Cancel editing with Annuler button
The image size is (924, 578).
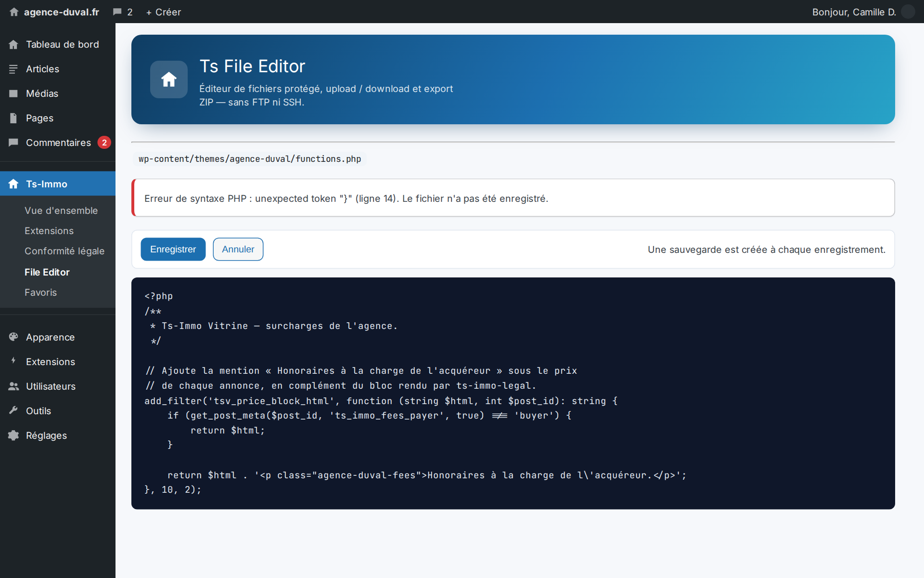pyautogui.click(x=238, y=249)
